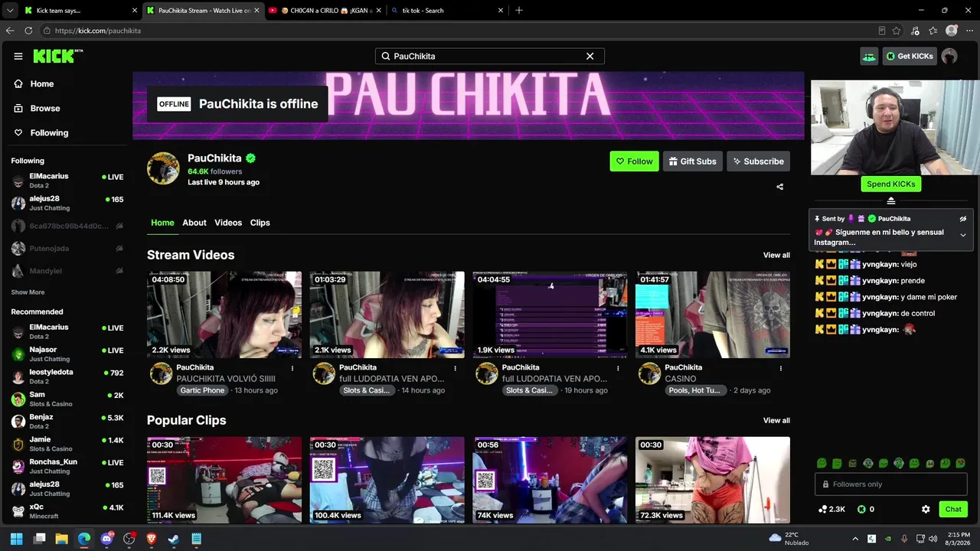The image size is (980, 551).
Task: Click the Followers only chat input
Action: (892, 484)
